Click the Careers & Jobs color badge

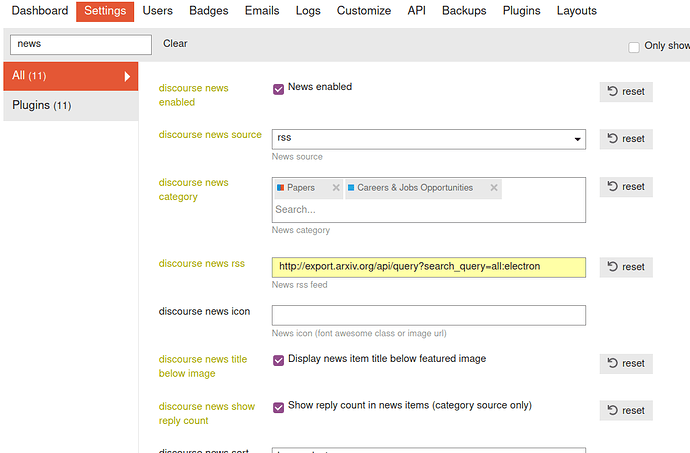point(351,188)
